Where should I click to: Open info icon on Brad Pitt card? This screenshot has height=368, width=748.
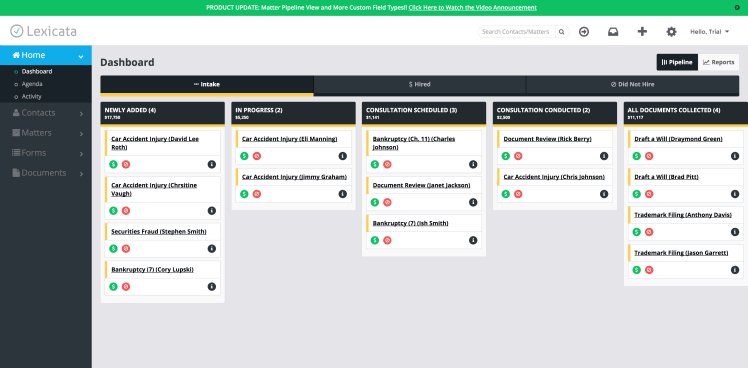pos(735,194)
